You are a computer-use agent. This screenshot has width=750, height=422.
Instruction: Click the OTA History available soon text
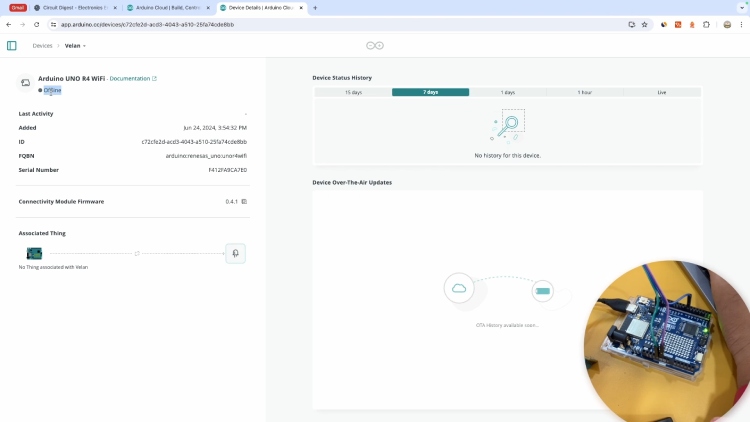click(x=507, y=325)
